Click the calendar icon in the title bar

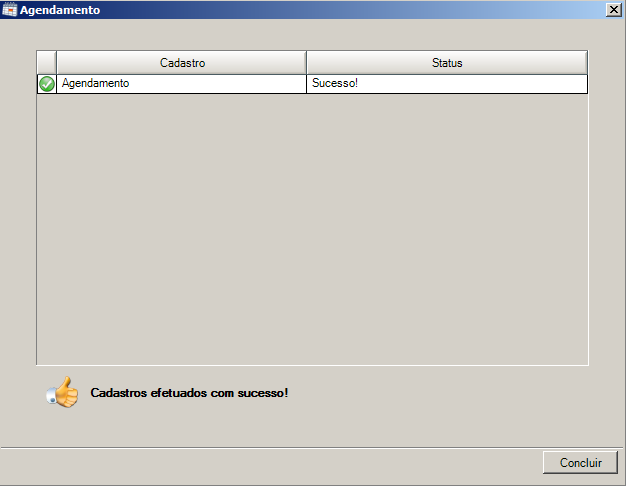[10, 10]
